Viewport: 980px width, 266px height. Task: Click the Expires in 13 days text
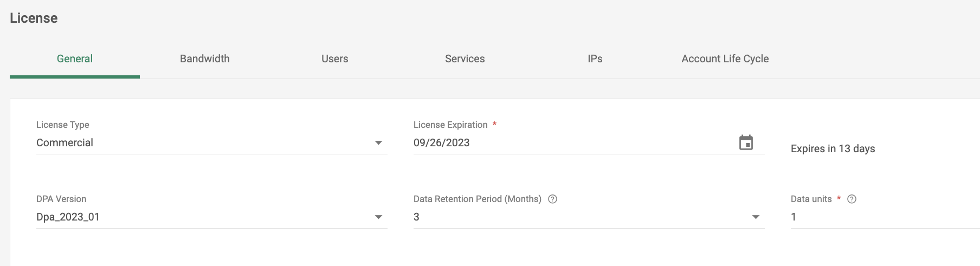pos(833,148)
